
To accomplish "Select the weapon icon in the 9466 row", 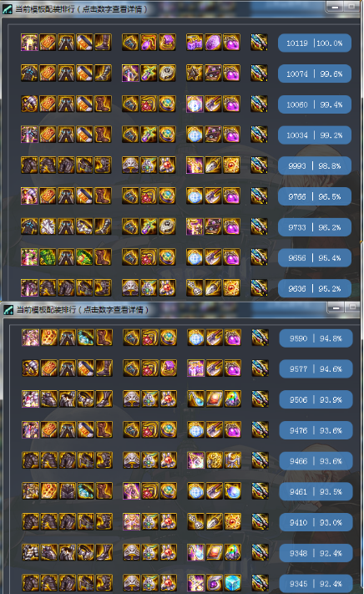I will coord(260,460).
